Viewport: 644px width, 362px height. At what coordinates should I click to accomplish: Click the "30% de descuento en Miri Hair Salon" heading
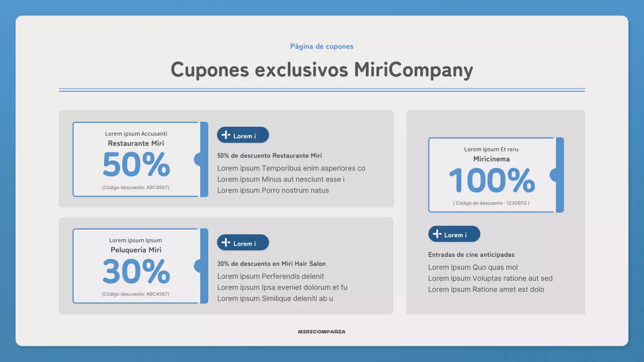tap(271, 264)
